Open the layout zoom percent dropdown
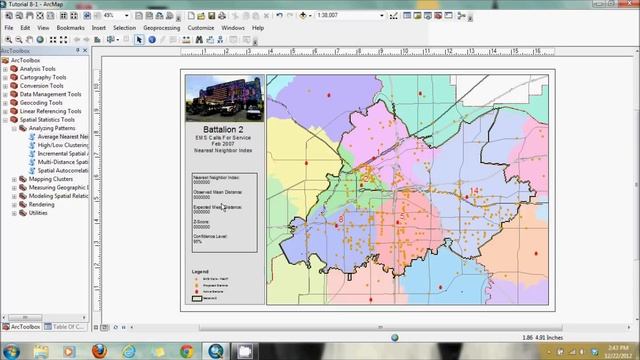The width and height of the screenshot is (640, 360). (x=127, y=16)
